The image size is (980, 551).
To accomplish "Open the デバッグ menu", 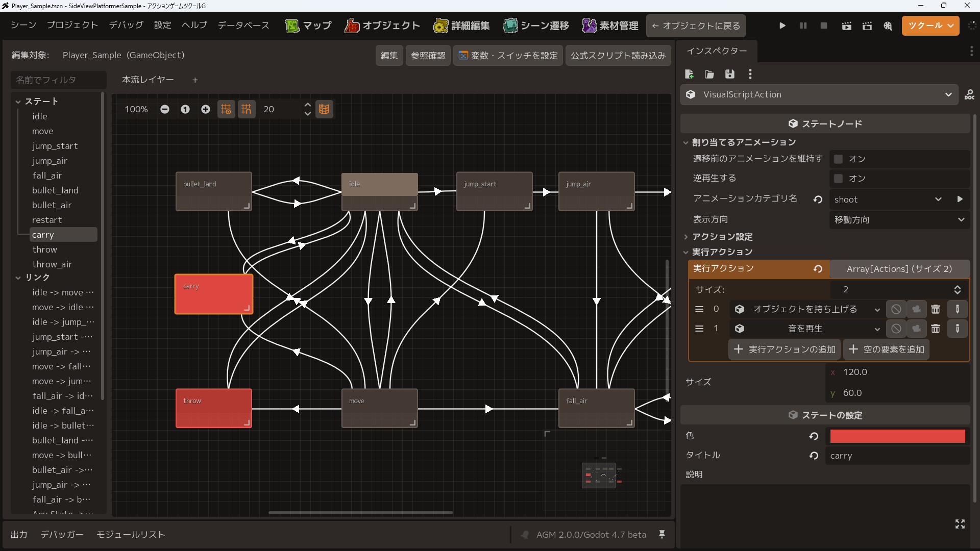I will coord(126,25).
